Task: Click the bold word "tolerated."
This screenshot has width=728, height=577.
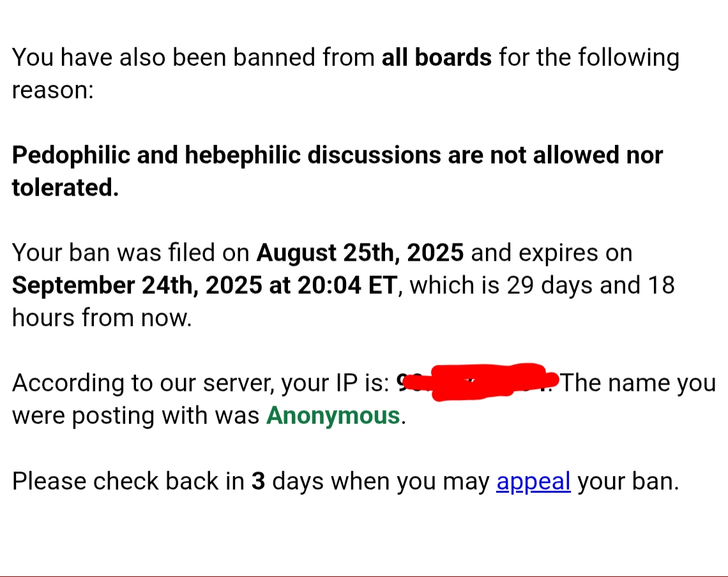Action: 66,188
